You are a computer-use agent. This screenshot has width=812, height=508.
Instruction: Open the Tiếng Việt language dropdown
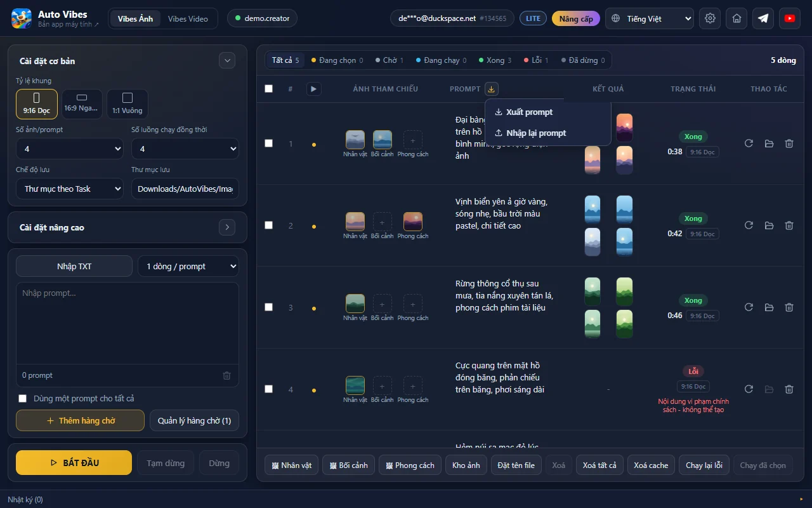pos(650,18)
